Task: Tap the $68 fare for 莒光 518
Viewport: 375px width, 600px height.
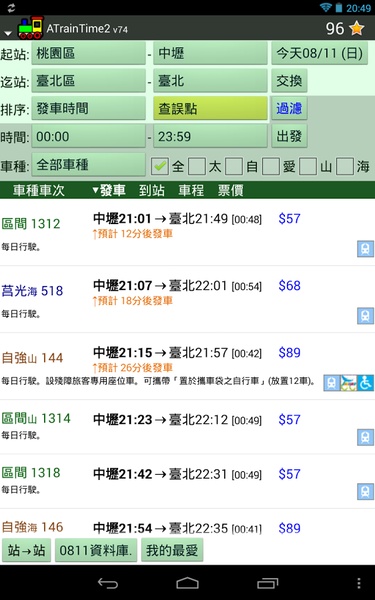Action: pos(289,285)
